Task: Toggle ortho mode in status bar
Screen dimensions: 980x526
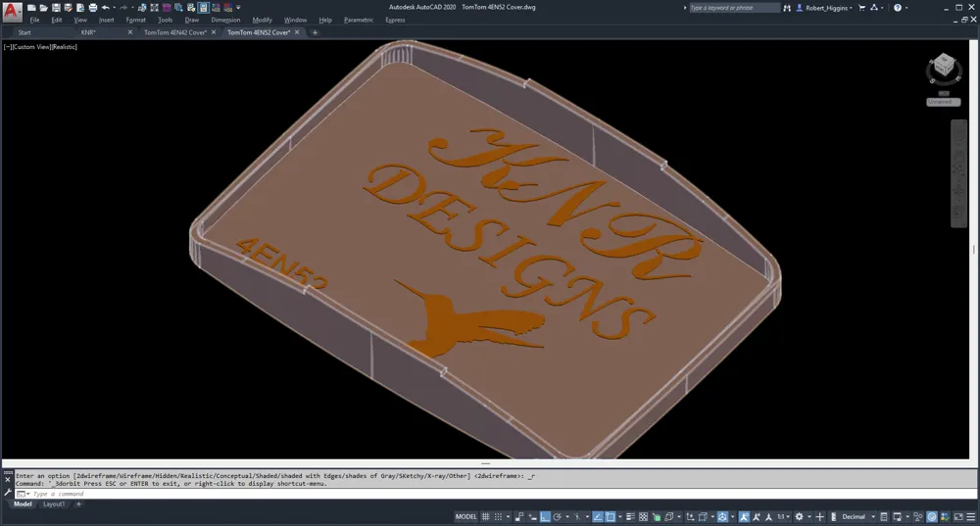Action: (x=545, y=516)
